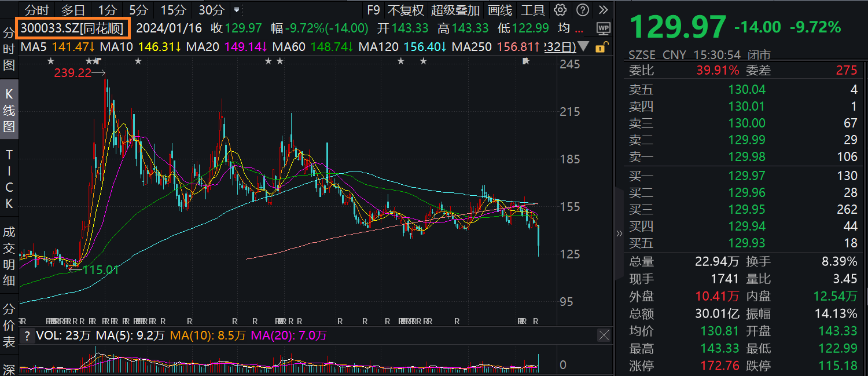Viewport: 868px width, 376px height.
Task: Click the 卖一 129.98 order row
Action: [x=744, y=156]
